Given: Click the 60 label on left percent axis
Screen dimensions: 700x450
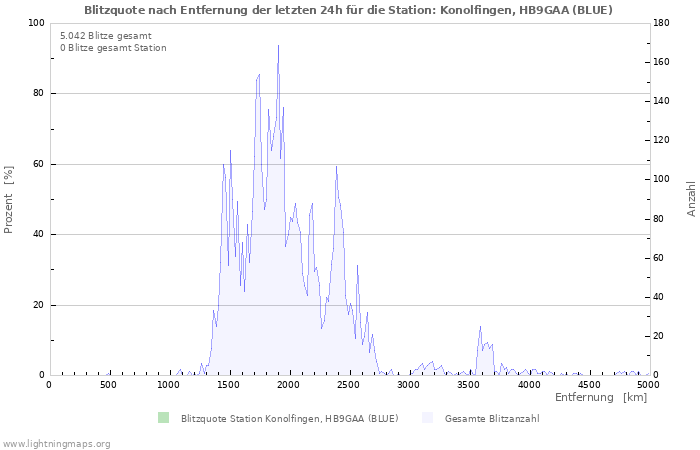Looking at the screenshot, I should click(x=37, y=164).
